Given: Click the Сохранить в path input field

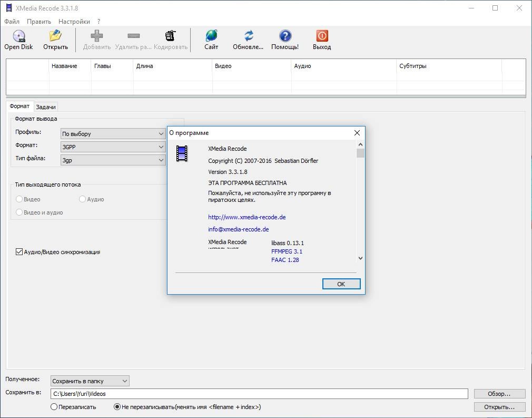Looking at the screenshot, I should pos(259,394).
